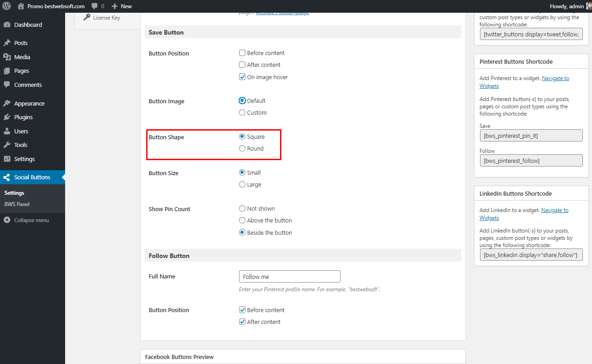This screenshot has height=364, width=592.
Task: Click the bws_linkedin shortcode field
Action: pos(531,255)
